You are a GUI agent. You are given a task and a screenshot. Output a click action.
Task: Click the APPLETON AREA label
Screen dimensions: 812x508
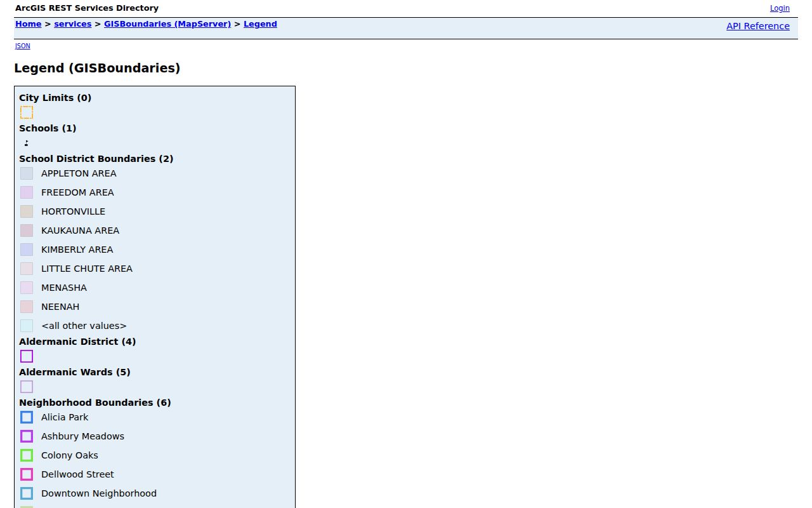click(79, 173)
